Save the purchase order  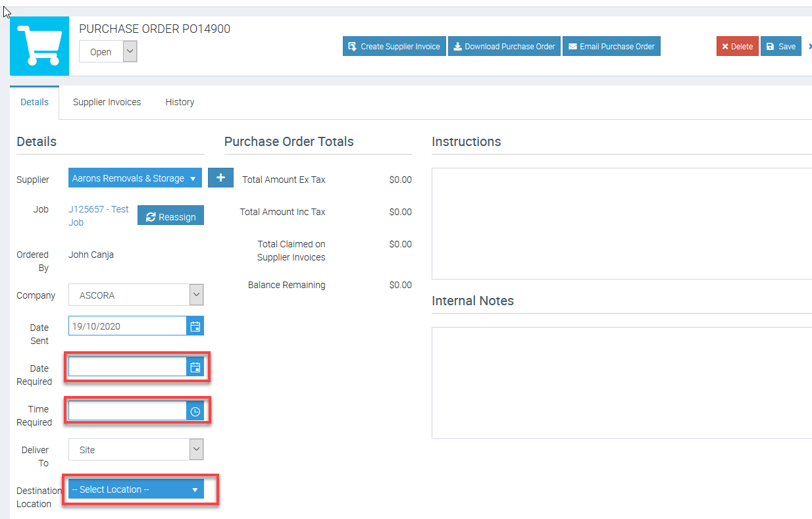pos(780,47)
